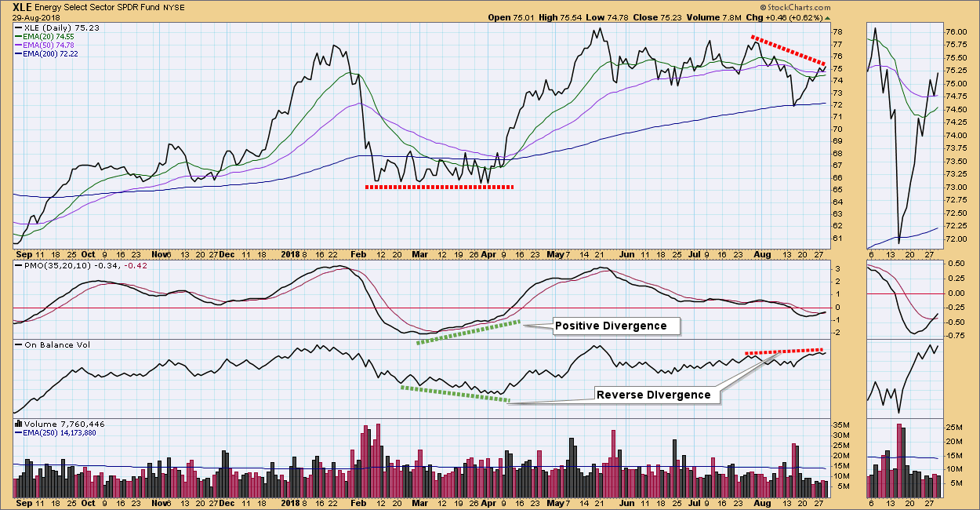
Task: Click the EMA(20) 74.55 legend entry
Action: (x=49, y=36)
